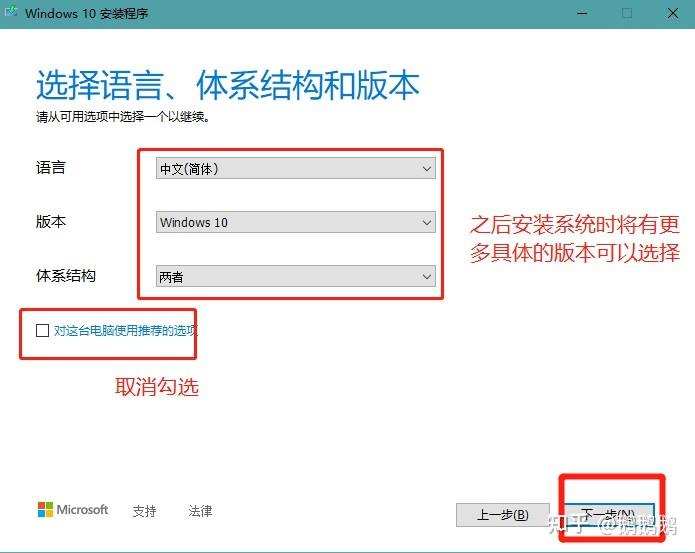
Task: Click the Windows 10 setup title bar icon
Action: coord(11,11)
